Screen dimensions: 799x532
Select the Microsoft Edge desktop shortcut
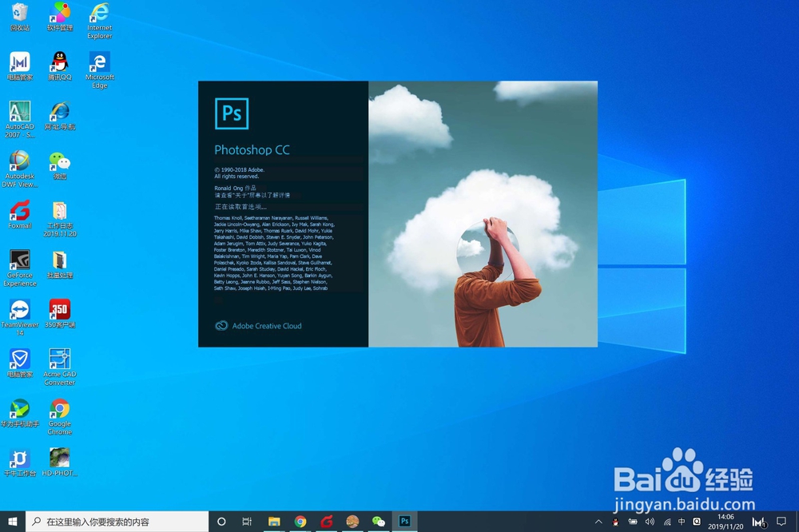[99, 69]
